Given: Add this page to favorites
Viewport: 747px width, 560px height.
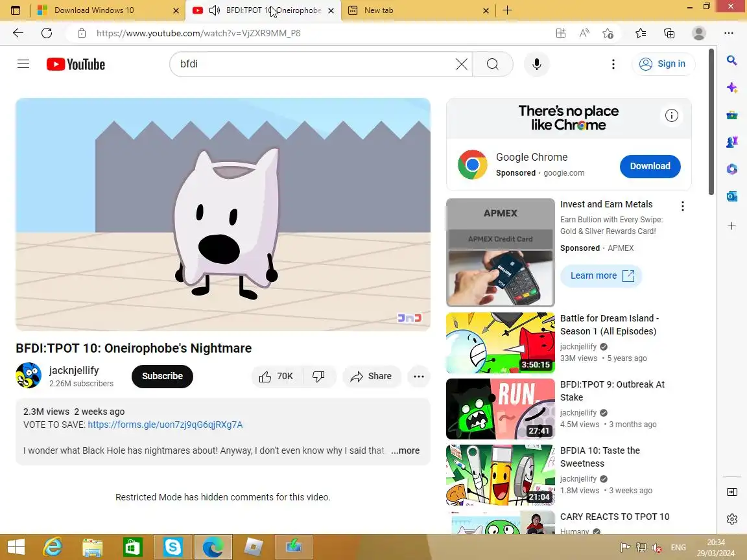Looking at the screenshot, I should pos(608,33).
